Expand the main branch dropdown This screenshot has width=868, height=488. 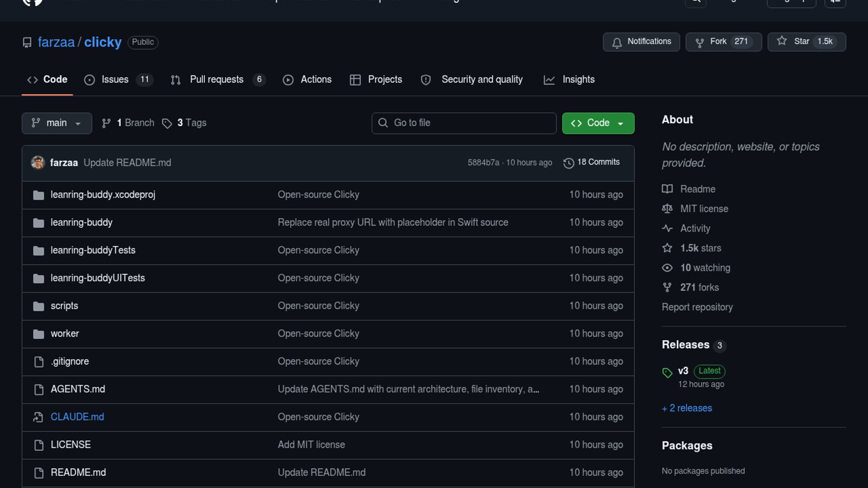(57, 123)
